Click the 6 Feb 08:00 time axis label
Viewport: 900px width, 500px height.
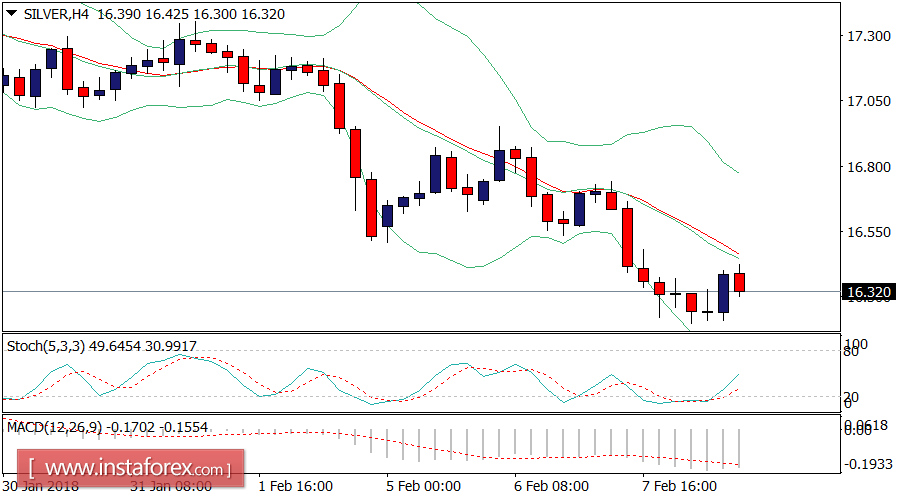(552, 486)
